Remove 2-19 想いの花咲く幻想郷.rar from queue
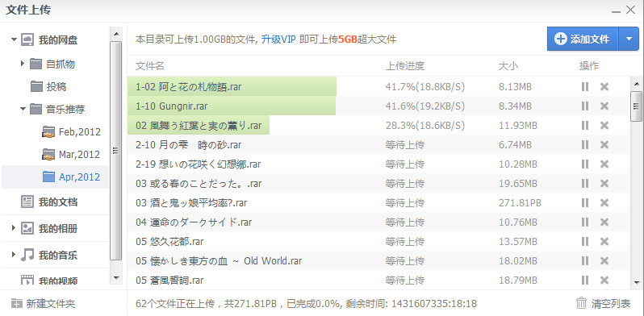The image size is (644, 316). click(x=604, y=164)
